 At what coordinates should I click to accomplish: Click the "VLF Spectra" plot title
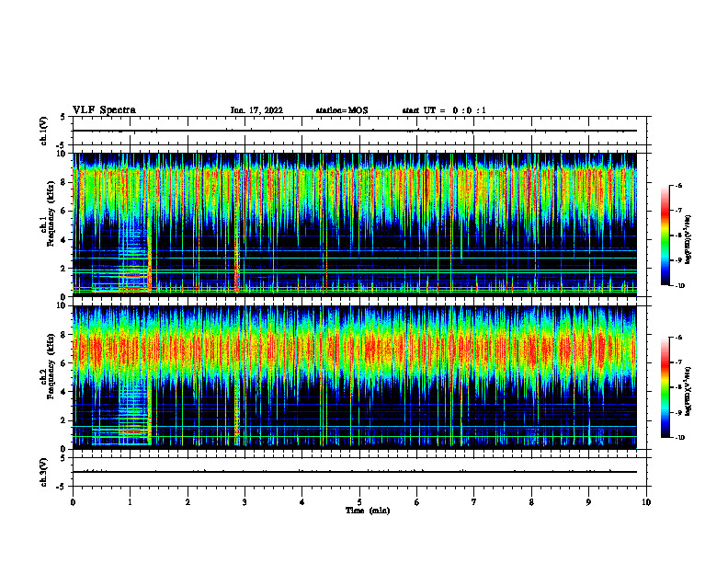(104, 110)
